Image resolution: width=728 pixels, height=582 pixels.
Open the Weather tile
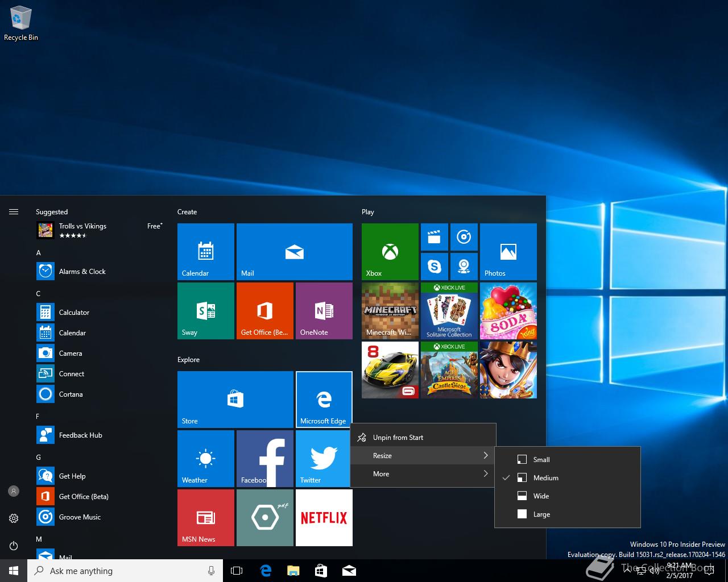[x=206, y=459]
